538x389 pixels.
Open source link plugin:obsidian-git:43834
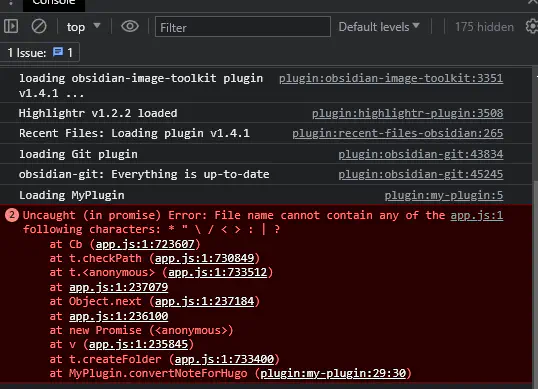coord(421,154)
